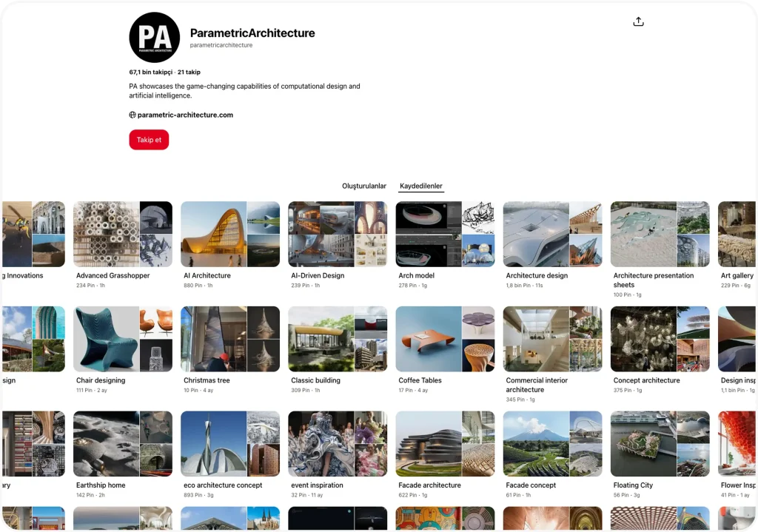Click the 1,8 bin Pin · 11s text
Screen dimensions: 758x532
[525, 286]
